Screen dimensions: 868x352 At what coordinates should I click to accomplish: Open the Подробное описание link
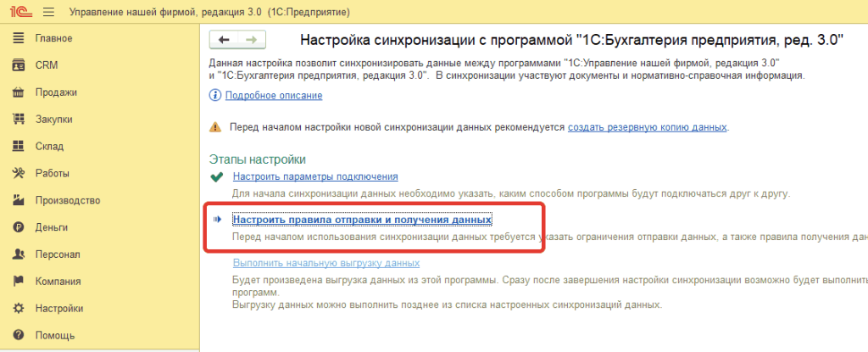pos(274,95)
